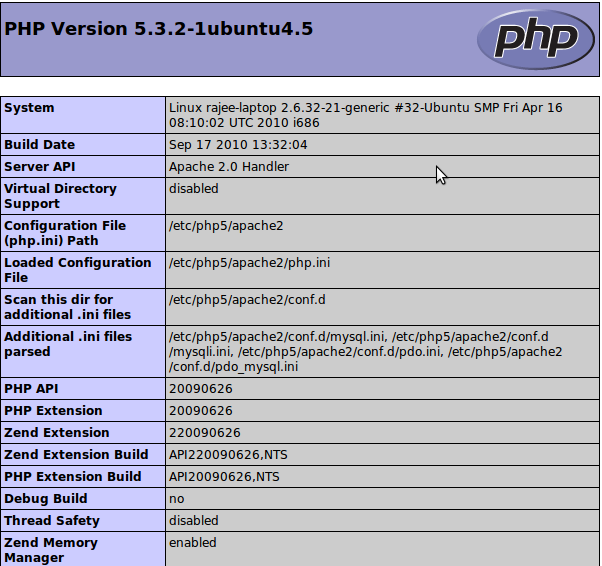Click the System row label
Screen dimensions: 602x566
(x=29, y=108)
